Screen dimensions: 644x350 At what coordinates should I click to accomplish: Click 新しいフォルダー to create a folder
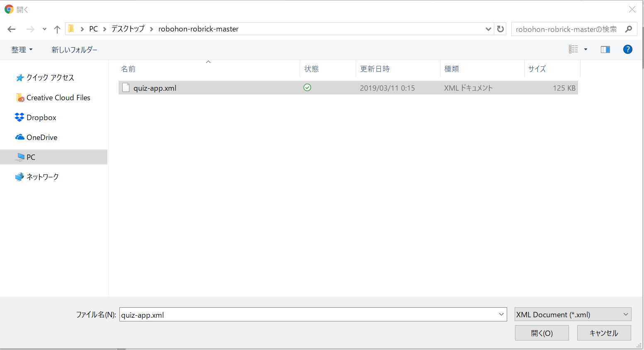coord(74,50)
